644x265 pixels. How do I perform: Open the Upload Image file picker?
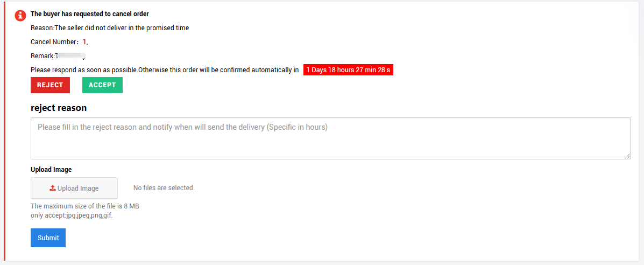point(74,188)
